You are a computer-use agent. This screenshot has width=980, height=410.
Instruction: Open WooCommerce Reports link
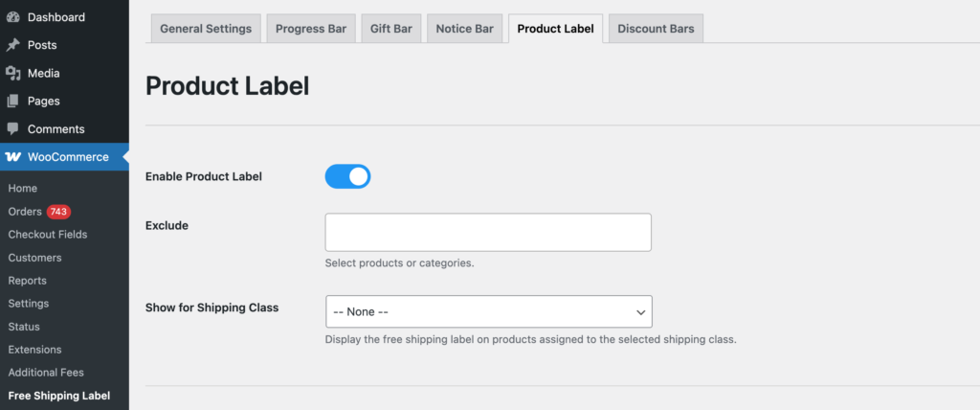pos(27,281)
